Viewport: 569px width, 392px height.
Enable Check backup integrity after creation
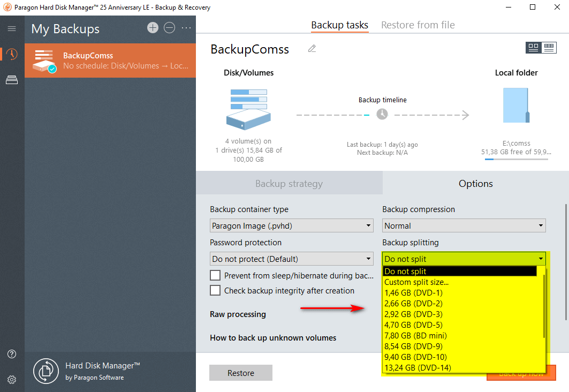coord(215,290)
